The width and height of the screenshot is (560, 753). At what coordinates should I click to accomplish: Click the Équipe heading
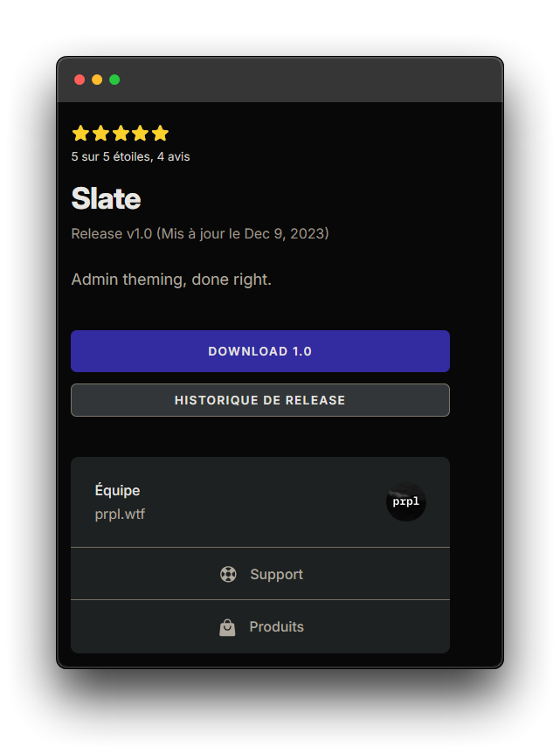coord(118,490)
